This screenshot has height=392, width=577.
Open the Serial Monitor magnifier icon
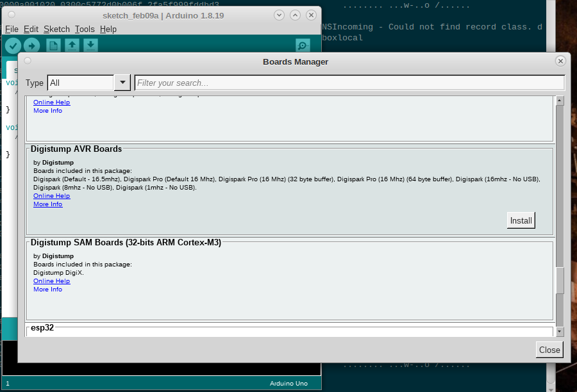coord(303,46)
